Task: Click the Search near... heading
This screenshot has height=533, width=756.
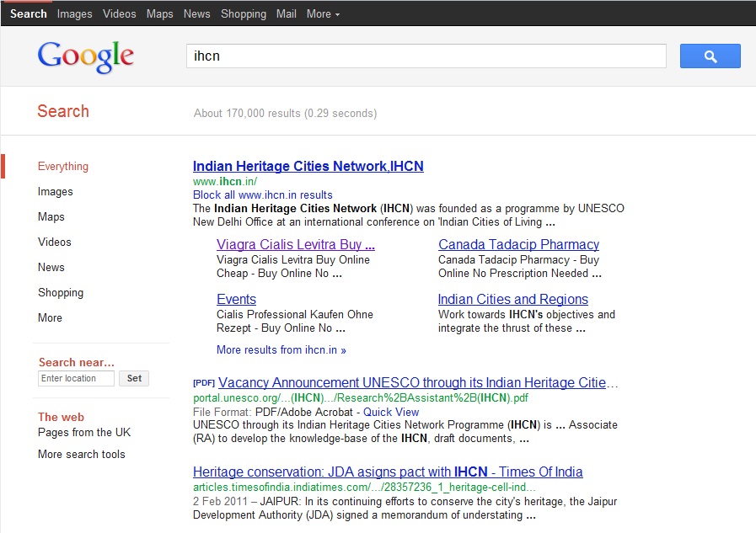Action: pos(76,362)
